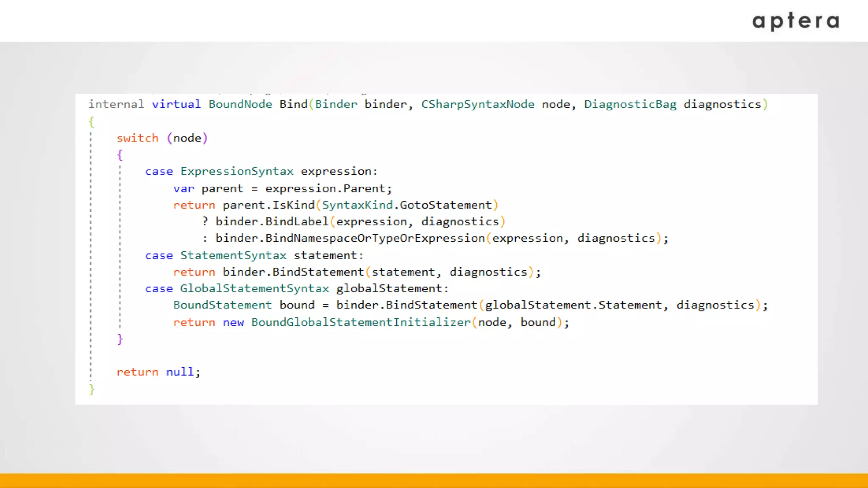Viewport: 868px width, 488px height.
Task: Click the aptera logo
Action: 796,21
